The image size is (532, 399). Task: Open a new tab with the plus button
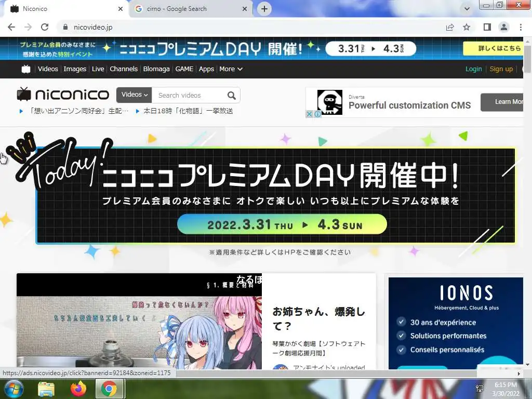click(264, 9)
